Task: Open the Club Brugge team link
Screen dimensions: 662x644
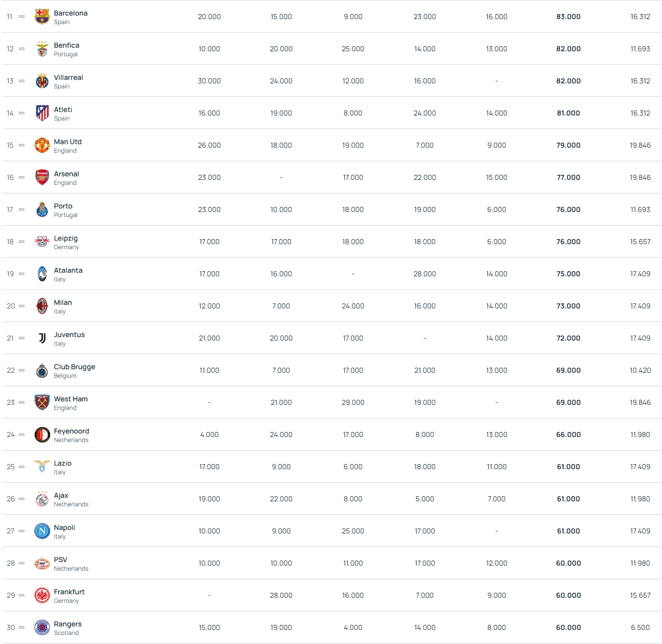Action: 74,367
